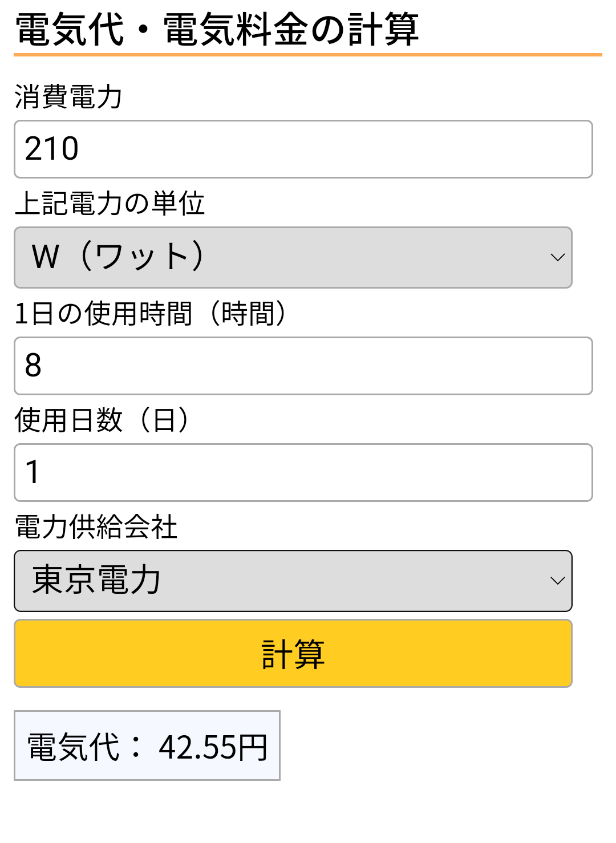Open the 上記電力の単位 unit selector
This screenshot has width=616, height=843.
pos(293,257)
